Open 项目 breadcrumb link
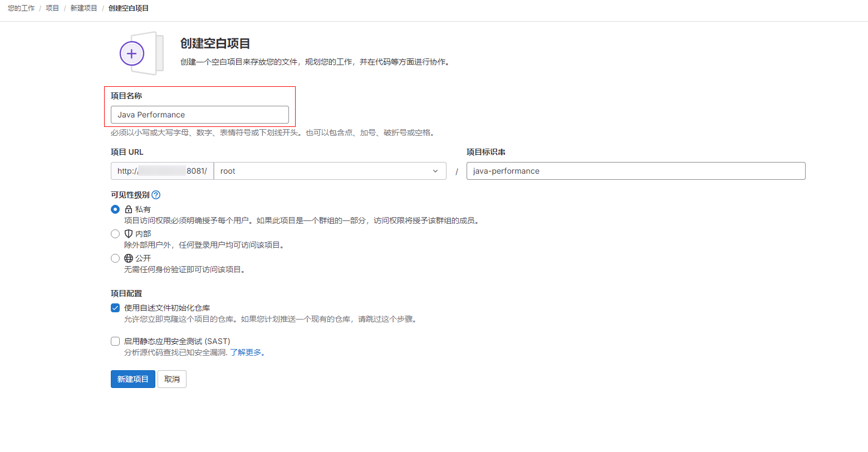This screenshot has width=868, height=452. pos(52,8)
